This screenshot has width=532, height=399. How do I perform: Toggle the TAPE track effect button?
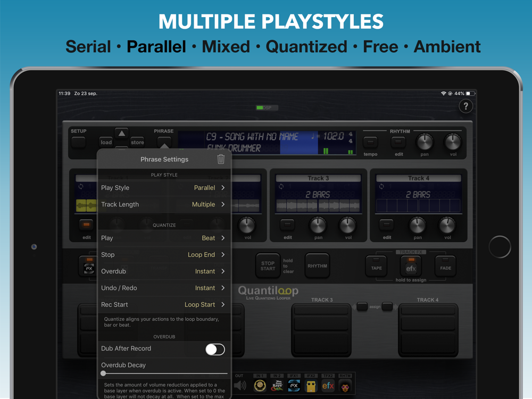pos(376,267)
